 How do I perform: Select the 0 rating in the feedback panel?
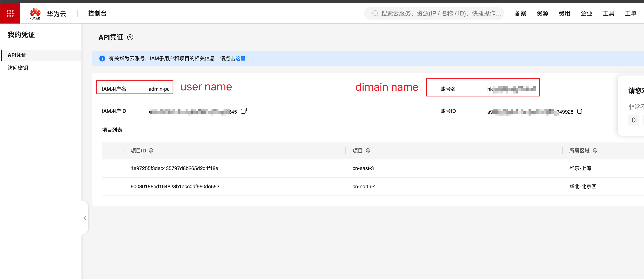click(634, 120)
